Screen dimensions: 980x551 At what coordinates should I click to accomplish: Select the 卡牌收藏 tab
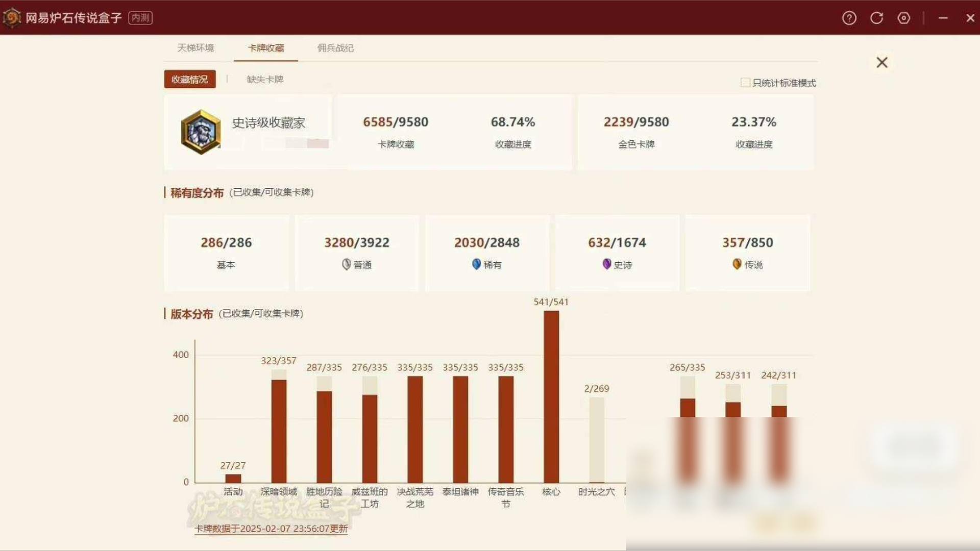pyautogui.click(x=266, y=48)
